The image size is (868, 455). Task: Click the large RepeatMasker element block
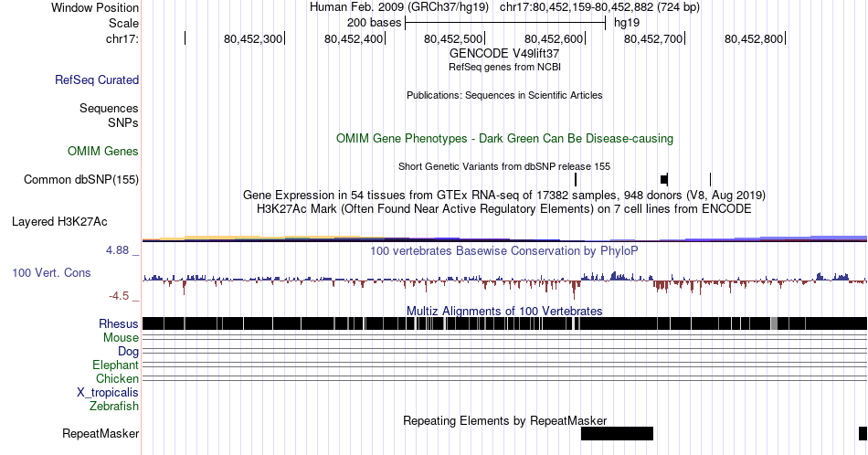[x=617, y=433]
